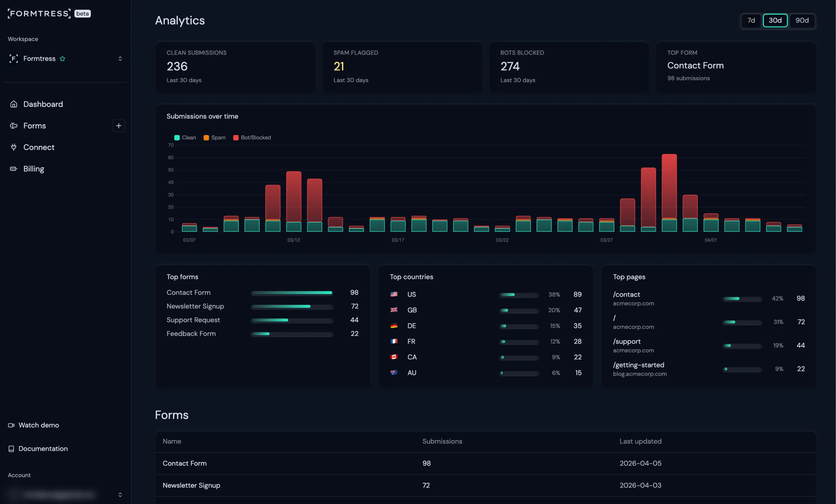Expand the account menu chevron
The width and height of the screenshot is (836, 504).
click(120, 495)
